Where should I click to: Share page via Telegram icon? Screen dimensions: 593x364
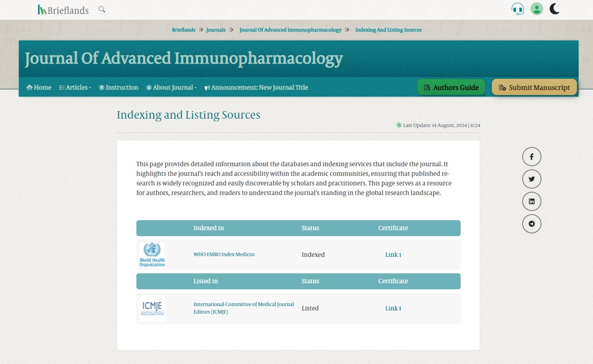point(531,223)
